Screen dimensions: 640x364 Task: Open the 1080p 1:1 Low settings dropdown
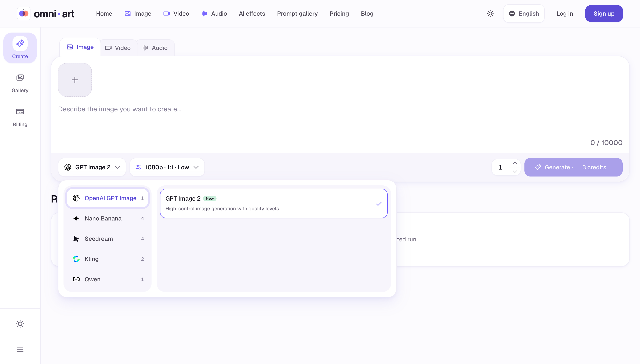(x=167, y=167)
